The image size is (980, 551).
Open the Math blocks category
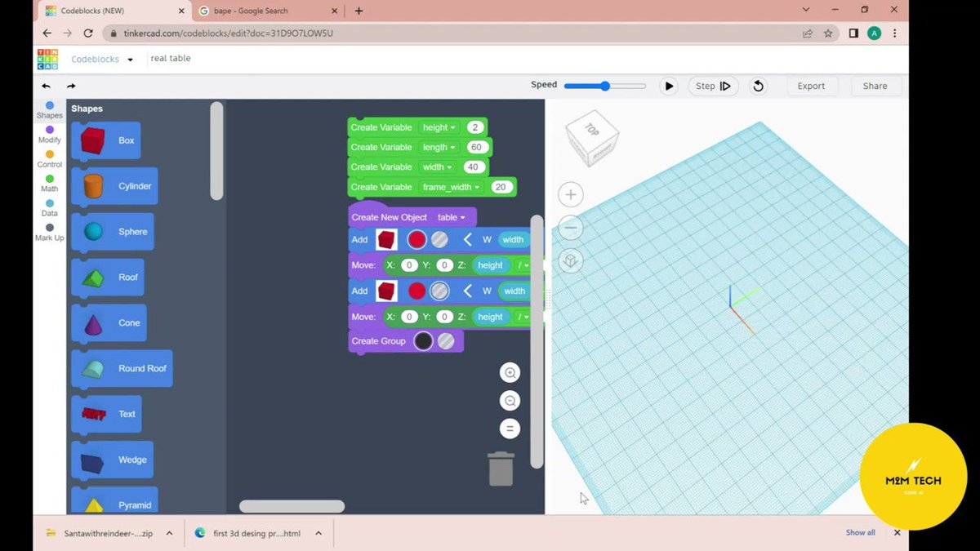49,184
